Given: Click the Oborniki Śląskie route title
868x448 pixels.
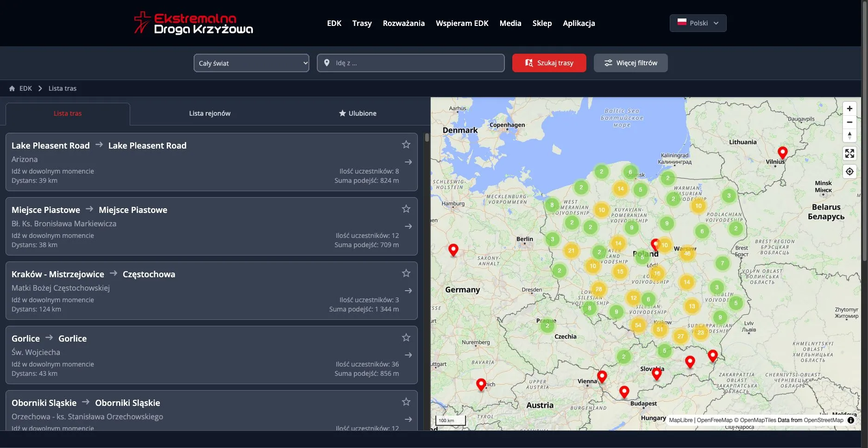Looking at the screenshot, I should (86, 403).
